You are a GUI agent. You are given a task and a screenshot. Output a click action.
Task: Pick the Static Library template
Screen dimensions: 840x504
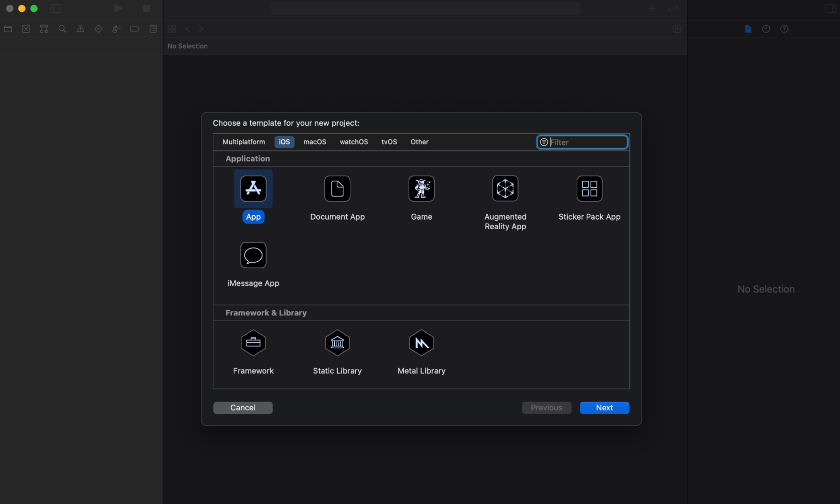[337, 343]
